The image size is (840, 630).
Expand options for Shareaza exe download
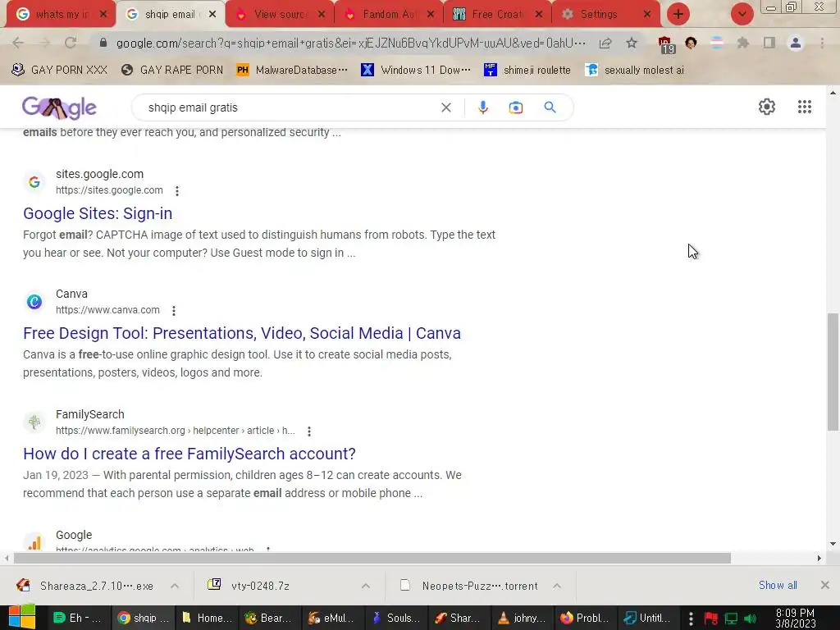(175, 586)
